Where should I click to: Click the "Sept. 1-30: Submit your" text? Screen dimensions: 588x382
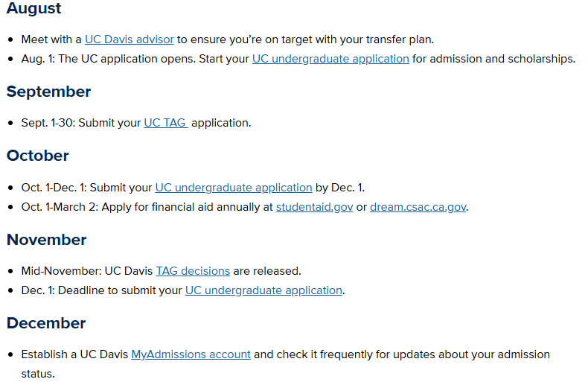pyautogui.click(x=81, y=123)
